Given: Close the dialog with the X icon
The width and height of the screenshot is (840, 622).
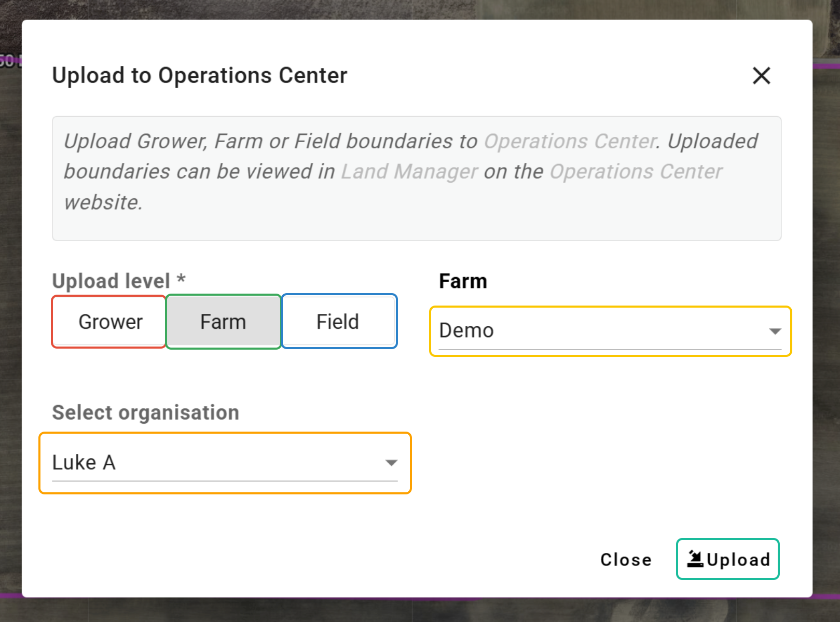Looking at the screenshot, I should tap(761, 76).
